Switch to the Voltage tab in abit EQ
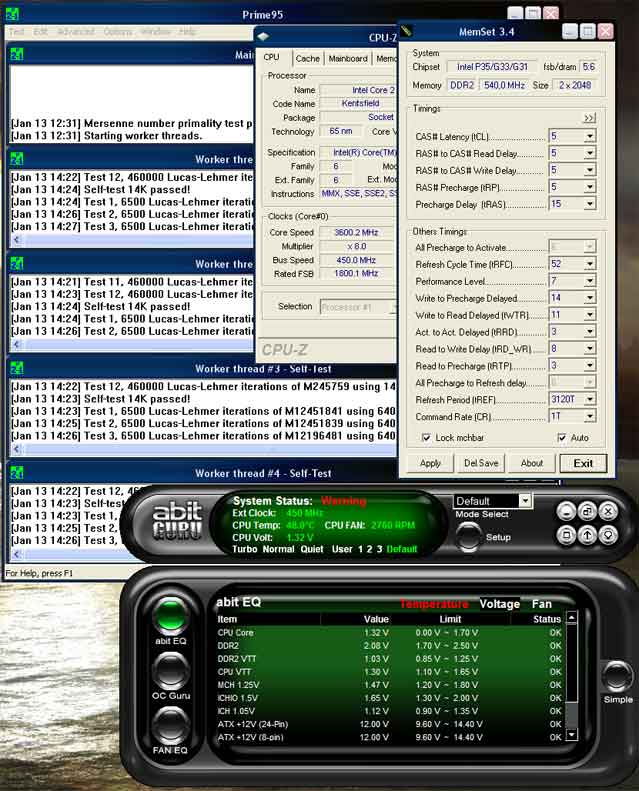The width and height of the screenshot is (639, 791). [499, 604]
